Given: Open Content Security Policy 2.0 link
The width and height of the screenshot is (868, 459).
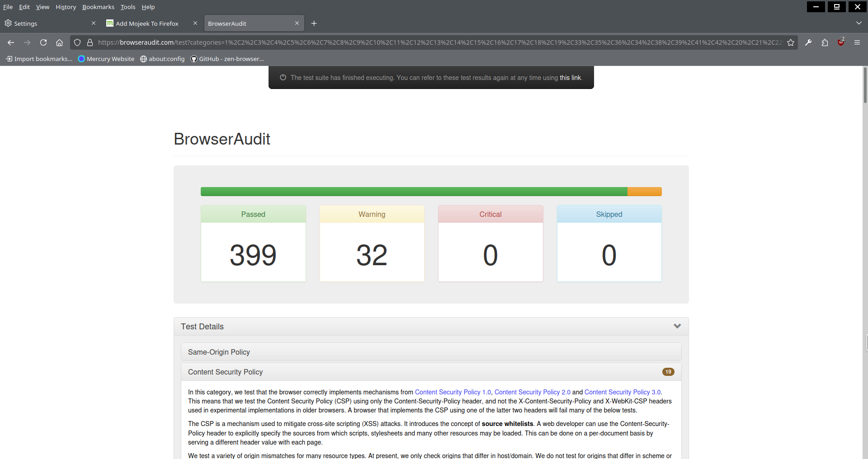Looking at the screenshot, I should 532,392.
